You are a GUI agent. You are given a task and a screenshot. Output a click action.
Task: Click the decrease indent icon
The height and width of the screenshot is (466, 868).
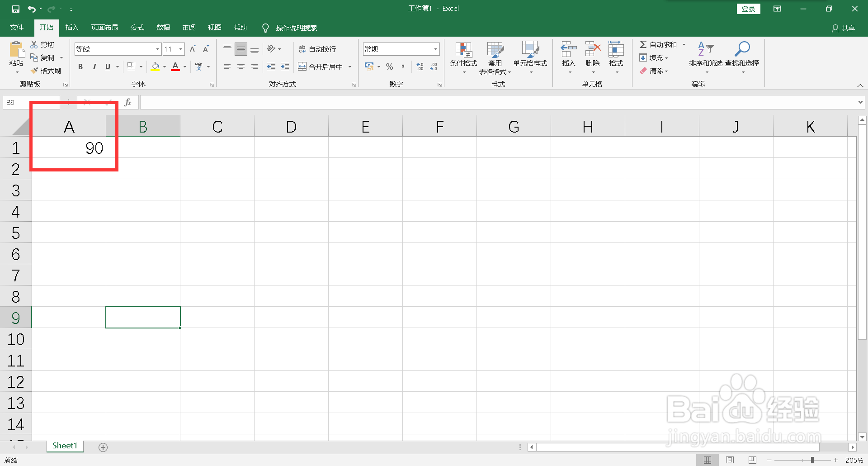click(x=271, y=67)
